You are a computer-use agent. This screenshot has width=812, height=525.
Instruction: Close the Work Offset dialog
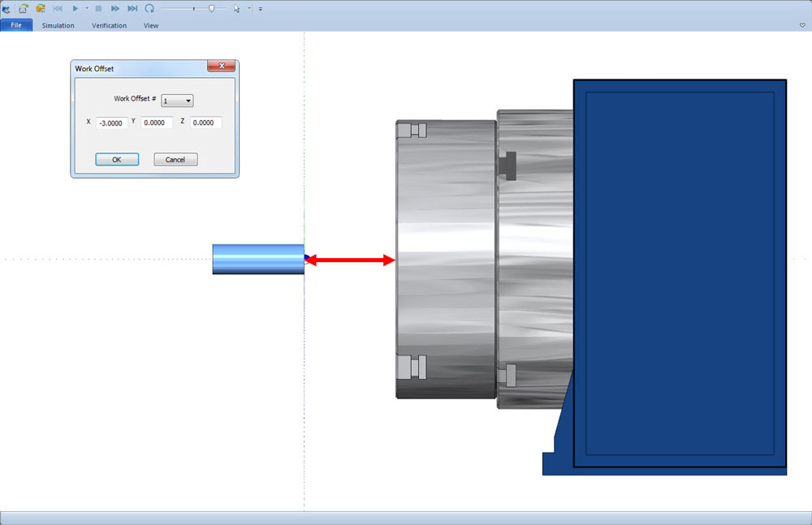221,66
